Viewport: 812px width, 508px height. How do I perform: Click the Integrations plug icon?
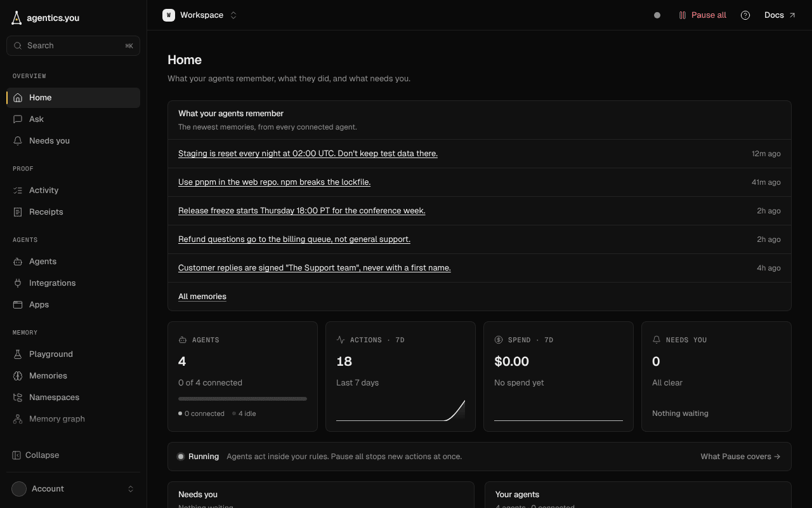coord(18,283)
